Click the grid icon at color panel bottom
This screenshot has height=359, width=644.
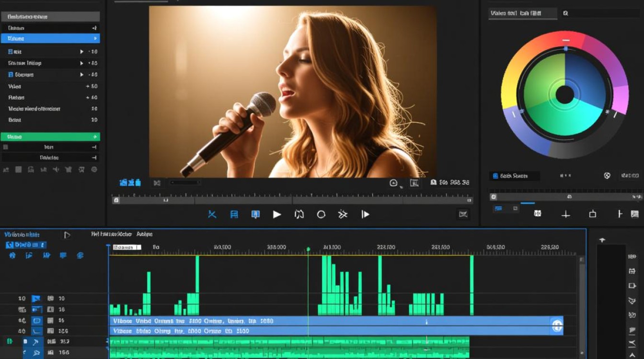pyautogui.click(x=538, y=214)
